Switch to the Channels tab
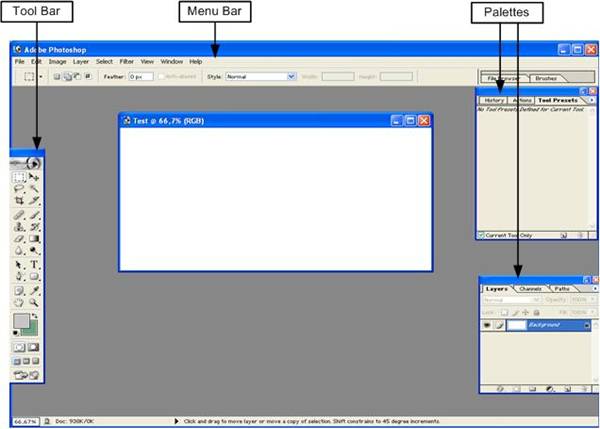Screen dimensions: 600x429 coord(530,289)
